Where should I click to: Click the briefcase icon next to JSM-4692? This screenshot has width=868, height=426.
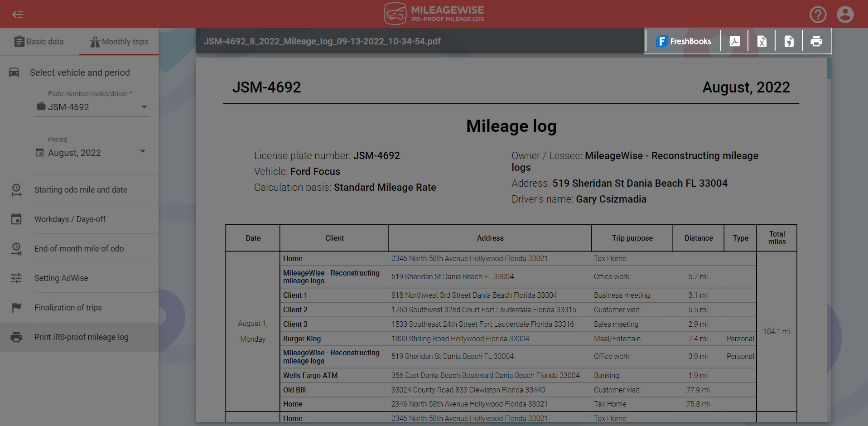(x=41, y=106)
